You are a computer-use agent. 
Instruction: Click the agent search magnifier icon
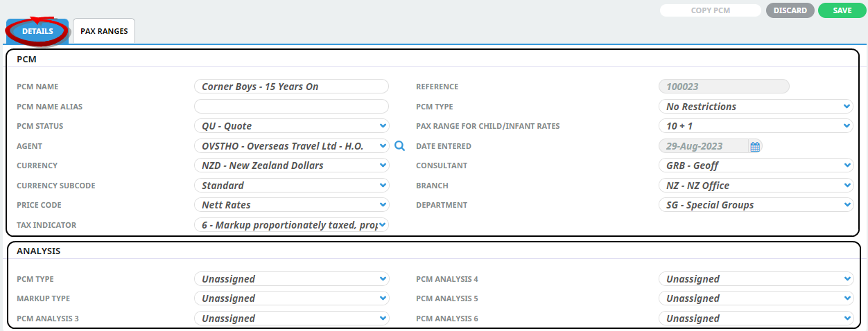399,146
